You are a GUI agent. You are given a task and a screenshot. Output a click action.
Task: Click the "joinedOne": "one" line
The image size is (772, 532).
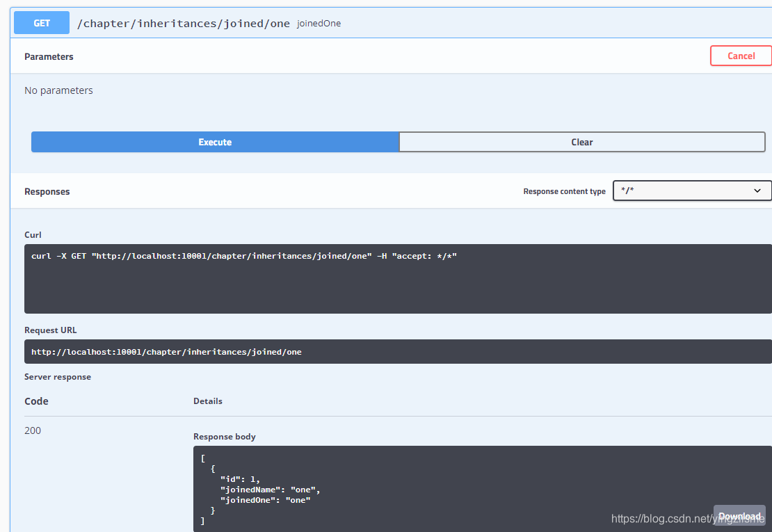tap(266, 500)
